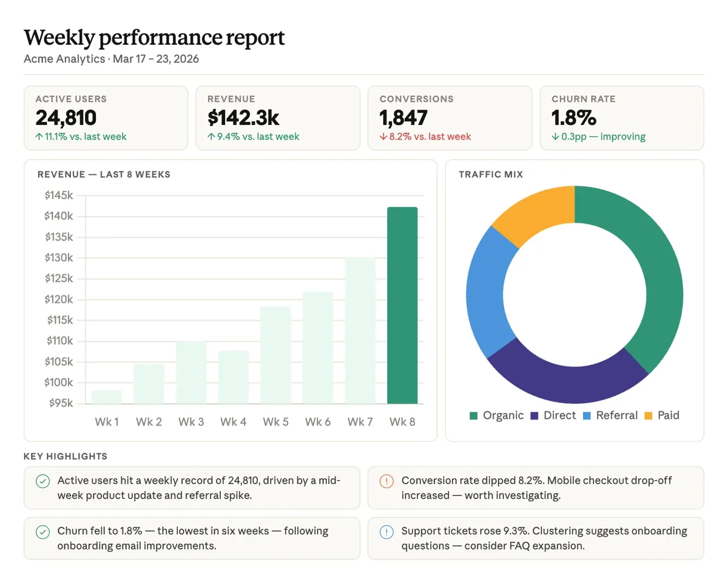Select the Wk 8 dark green revenue bar
Screen dimensions: 728x584
402,305
